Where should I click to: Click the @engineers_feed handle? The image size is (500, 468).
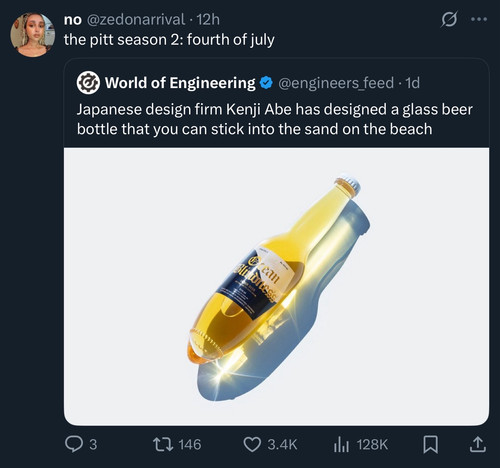pyautogui.click(x=336, y=83)
